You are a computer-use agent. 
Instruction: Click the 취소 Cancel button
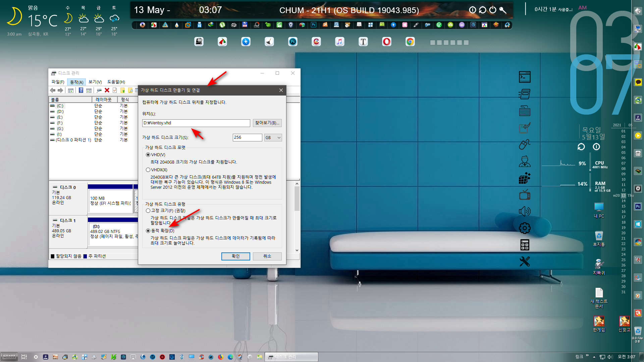(x=267, y=256)
